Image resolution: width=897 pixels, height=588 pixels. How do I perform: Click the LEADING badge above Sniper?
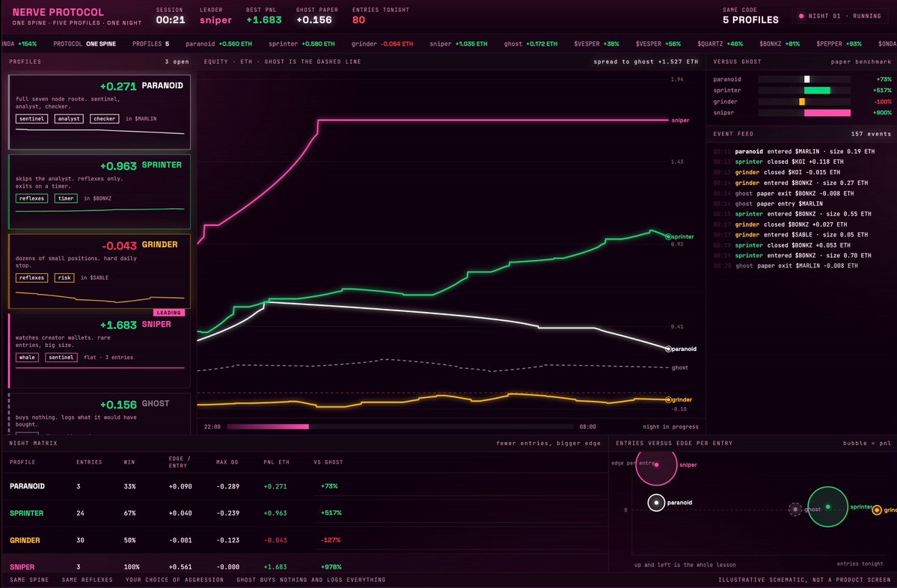pos(169,313)
